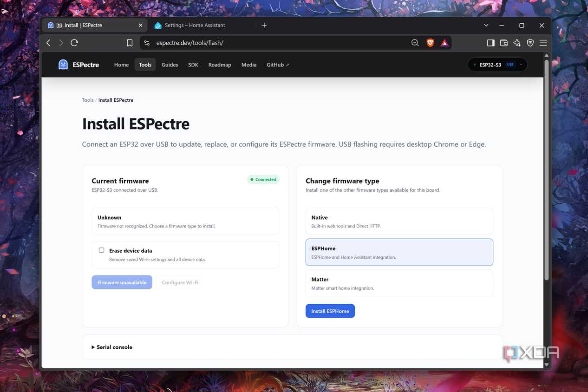
Task: Open the Home nav item
Action: tap(121, 65)
